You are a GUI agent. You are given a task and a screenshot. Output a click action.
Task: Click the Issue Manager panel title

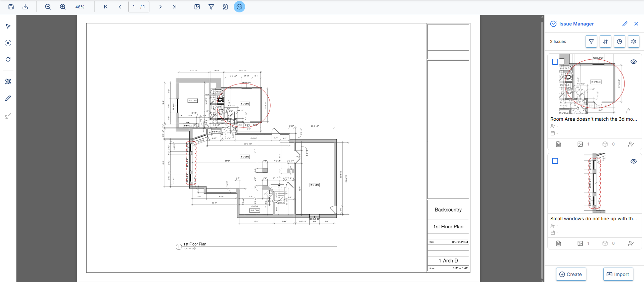pyautogui.click(x=576, y=24)
